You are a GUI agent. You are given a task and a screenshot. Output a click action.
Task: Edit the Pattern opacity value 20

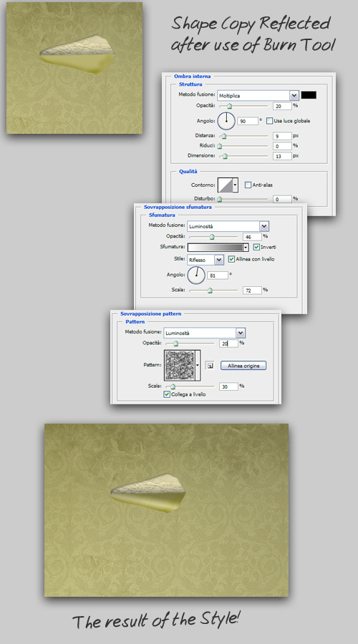(x=228, y=343)
